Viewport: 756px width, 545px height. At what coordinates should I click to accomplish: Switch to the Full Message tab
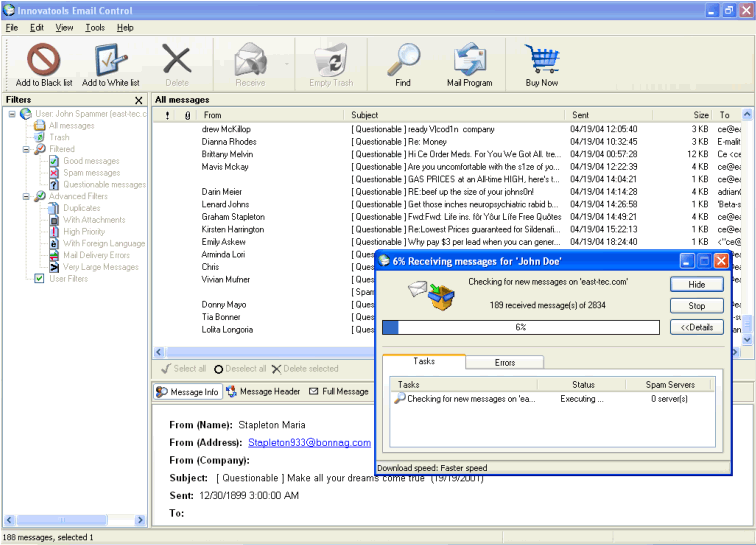click(338, 392)
